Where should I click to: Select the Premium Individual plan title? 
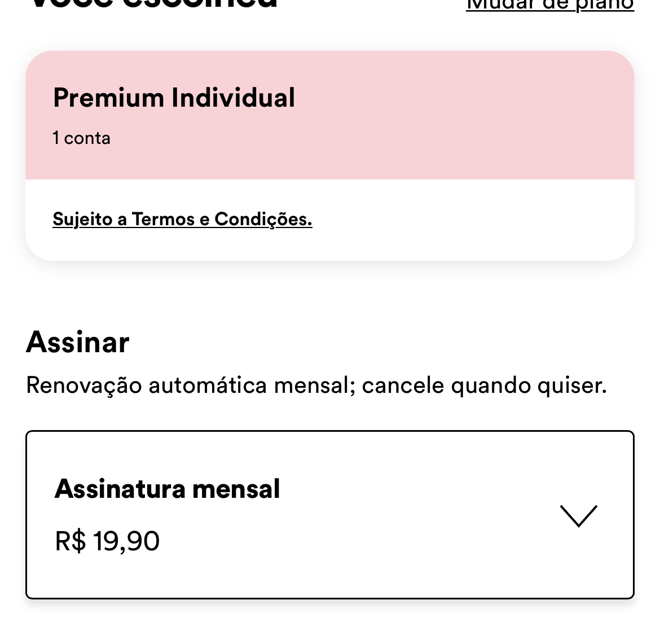click(174, 98)
